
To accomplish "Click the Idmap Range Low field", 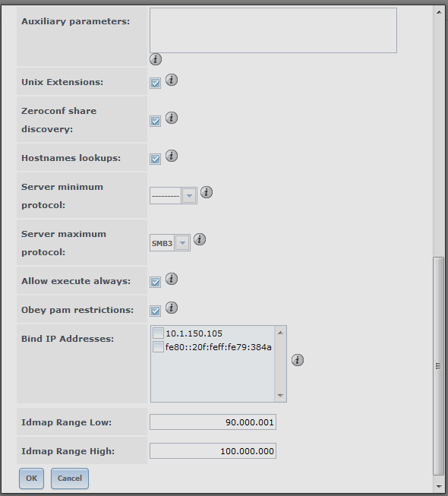I will (213, 422).
